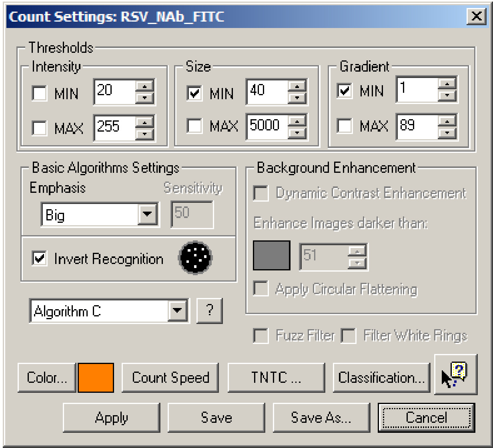
Task: Increase Size MAX value with up arrow
Action: point(297,121)
